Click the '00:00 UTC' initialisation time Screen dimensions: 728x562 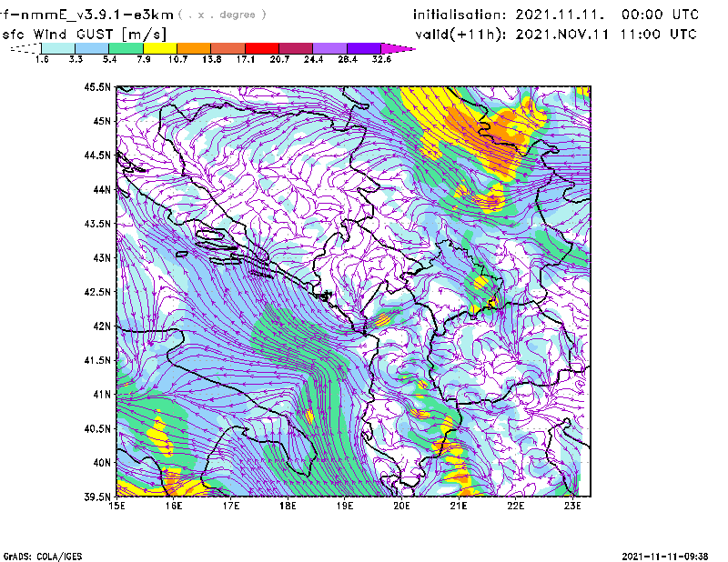[x=660, y=15]
